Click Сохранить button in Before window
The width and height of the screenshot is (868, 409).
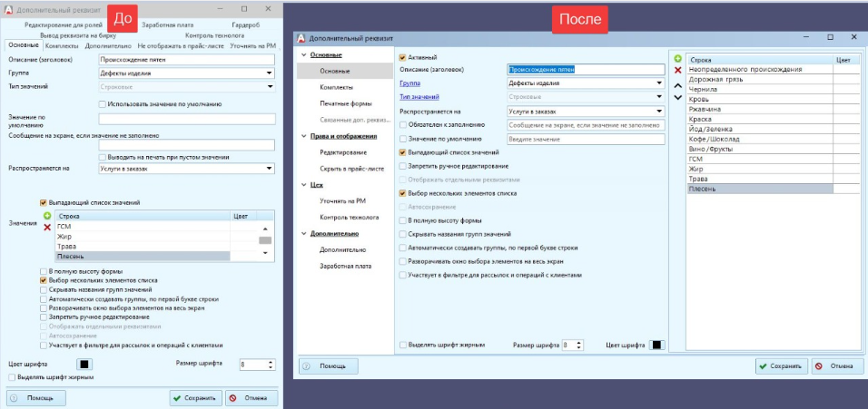pyautogui.click(x=195, y=398)
